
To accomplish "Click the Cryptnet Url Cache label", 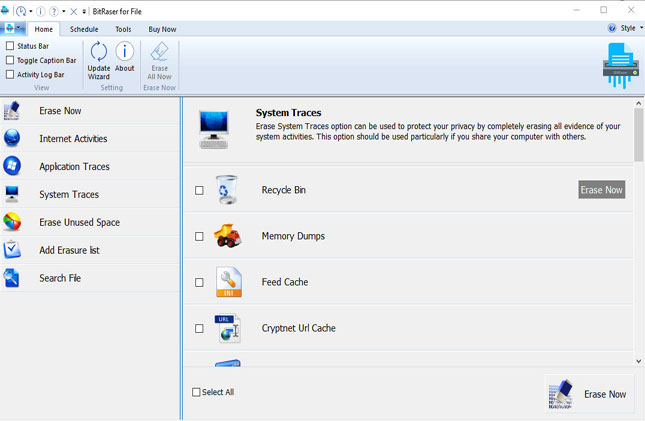I will (298, 328).
